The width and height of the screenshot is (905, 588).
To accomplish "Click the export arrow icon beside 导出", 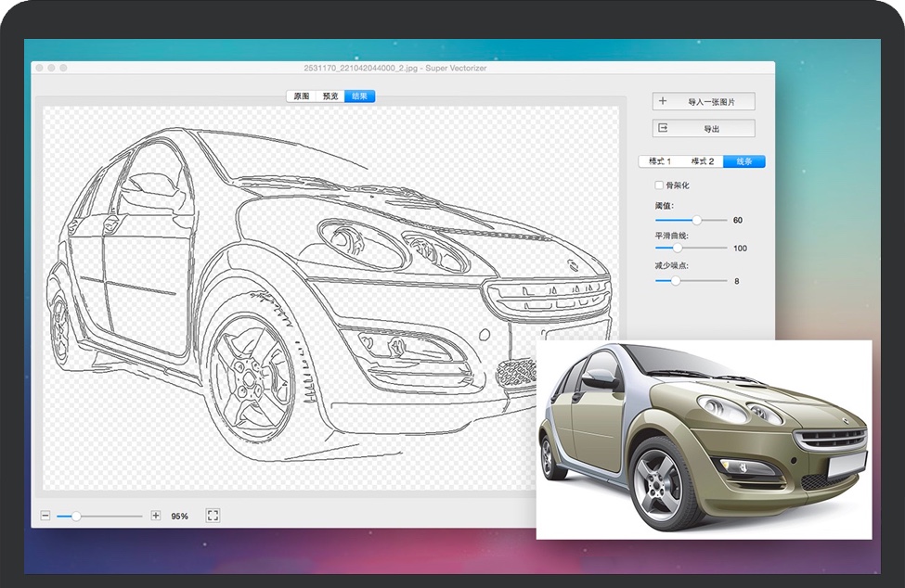I will tap(662, 127).
